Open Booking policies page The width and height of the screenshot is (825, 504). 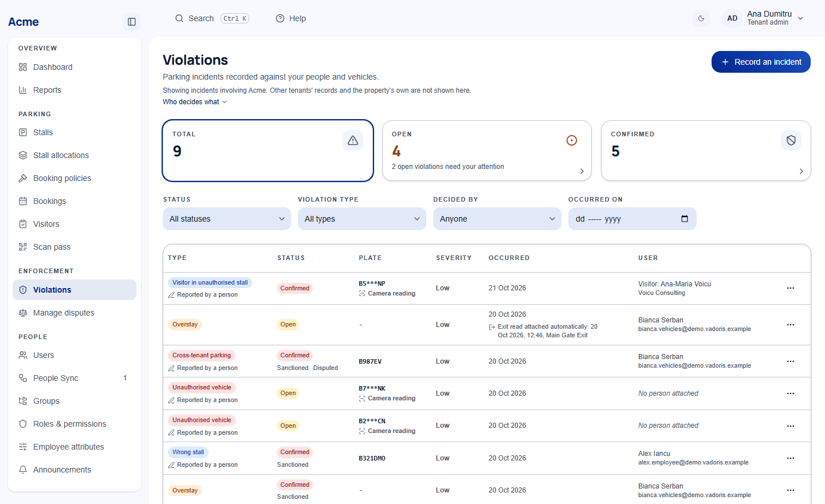coord(74,178)
